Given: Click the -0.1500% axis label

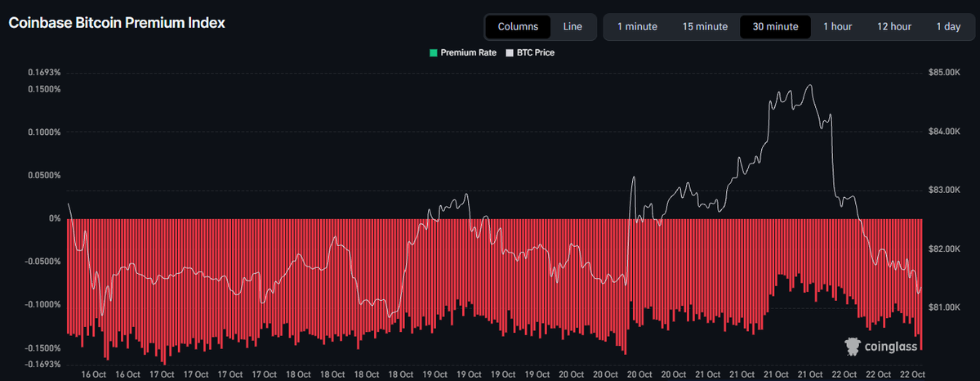Looking at the screenshot, I should point(42,347).
